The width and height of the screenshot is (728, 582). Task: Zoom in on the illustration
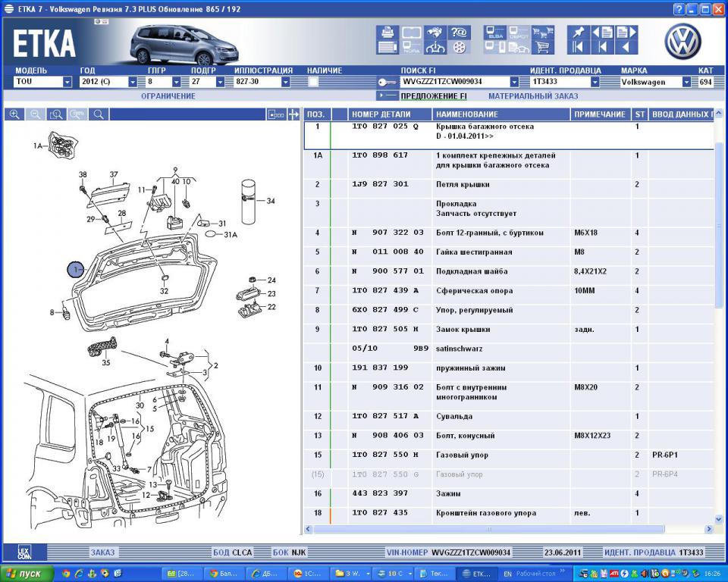pos(14,114)
